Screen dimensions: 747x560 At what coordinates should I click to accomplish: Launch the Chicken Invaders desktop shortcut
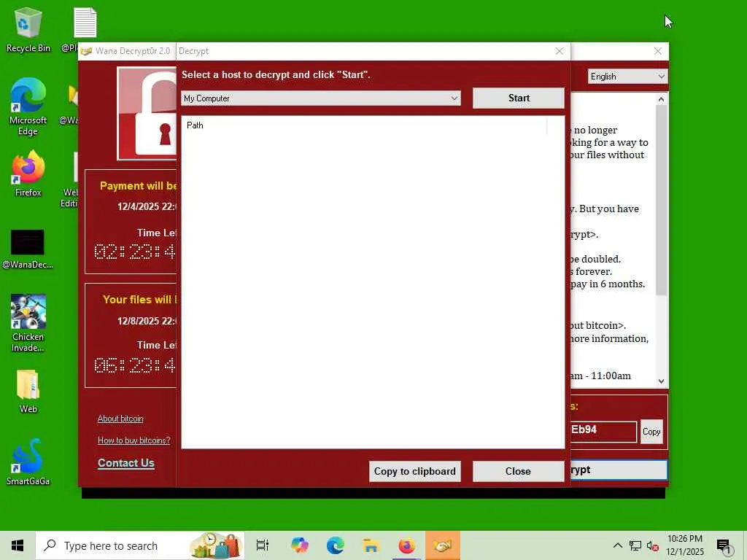coord(28,323)
